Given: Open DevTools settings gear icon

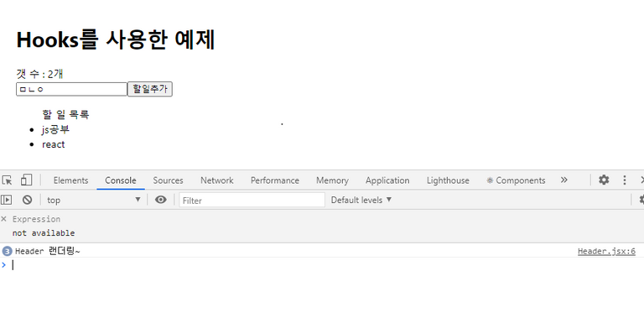Looking at the screenshot, I should [604, 180].
